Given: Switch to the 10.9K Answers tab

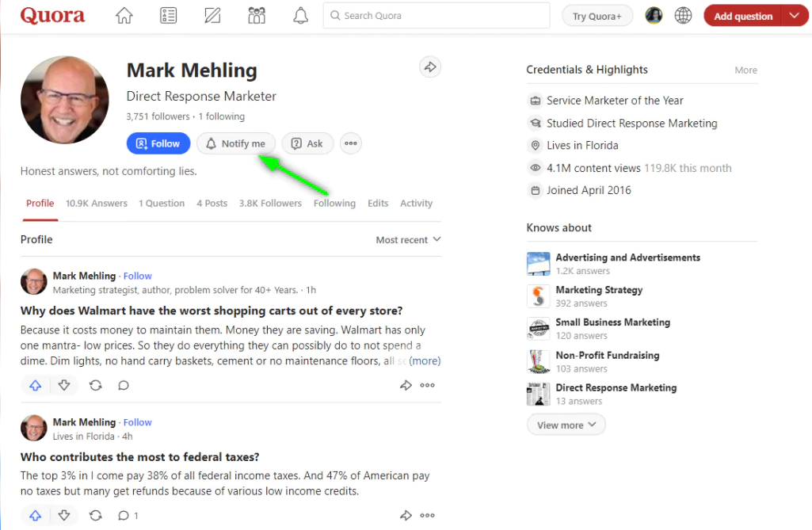Looking at the screenshot, I should coord(97,204).
